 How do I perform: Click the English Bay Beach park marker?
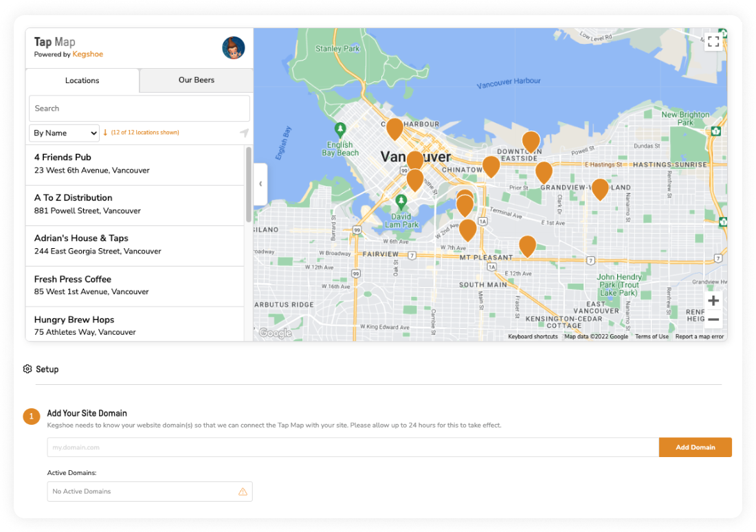[340, 129]
